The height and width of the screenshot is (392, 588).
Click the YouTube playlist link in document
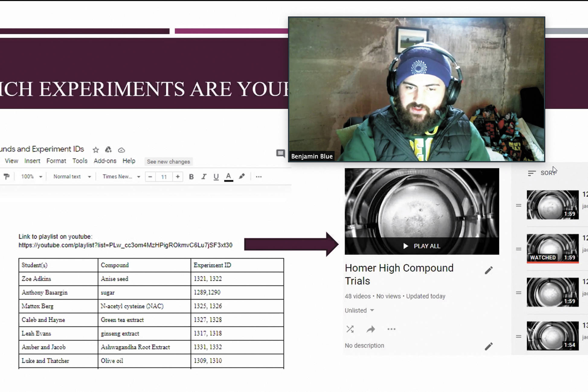click(x=126, y=245)
